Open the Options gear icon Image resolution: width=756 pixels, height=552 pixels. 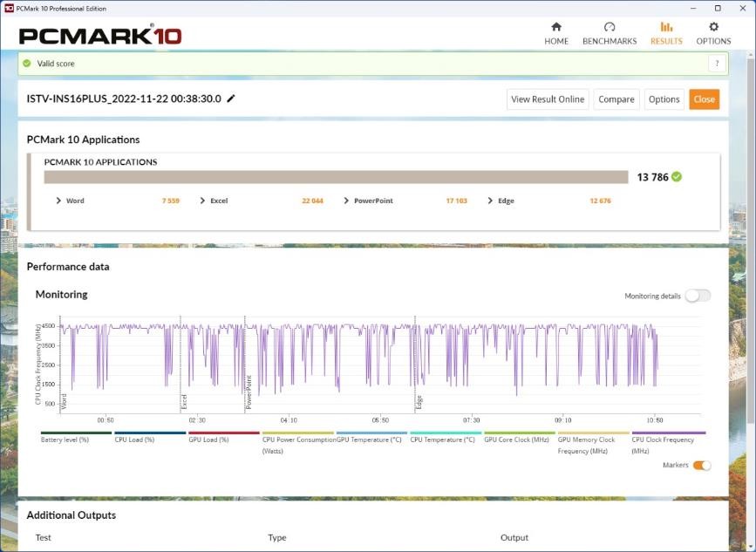point(713,26)
